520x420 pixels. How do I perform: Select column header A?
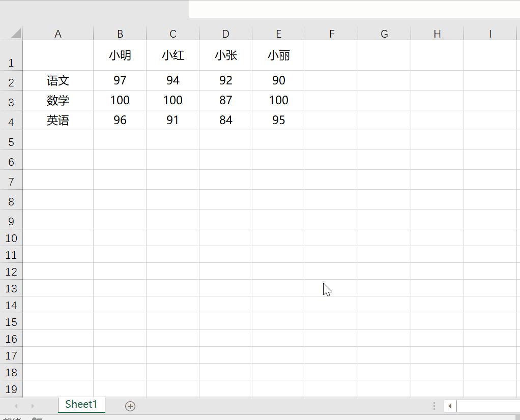[x=57, y=33]
